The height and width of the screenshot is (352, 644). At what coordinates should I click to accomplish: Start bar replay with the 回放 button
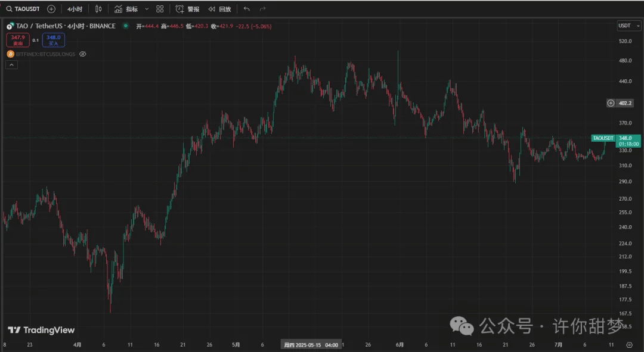point(219,8)
